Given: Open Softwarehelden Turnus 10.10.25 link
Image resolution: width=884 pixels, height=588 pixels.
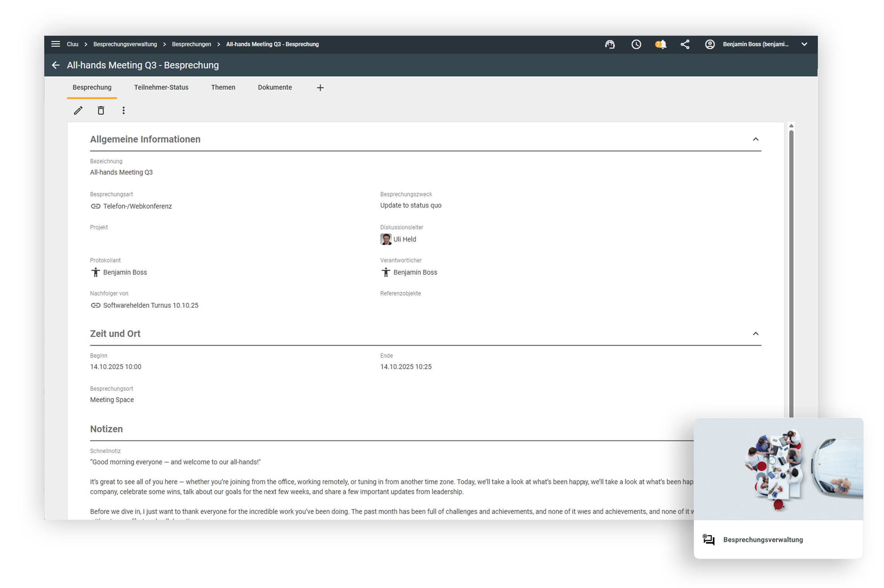Looking at the screenshot, I should (x=150, y=305).
